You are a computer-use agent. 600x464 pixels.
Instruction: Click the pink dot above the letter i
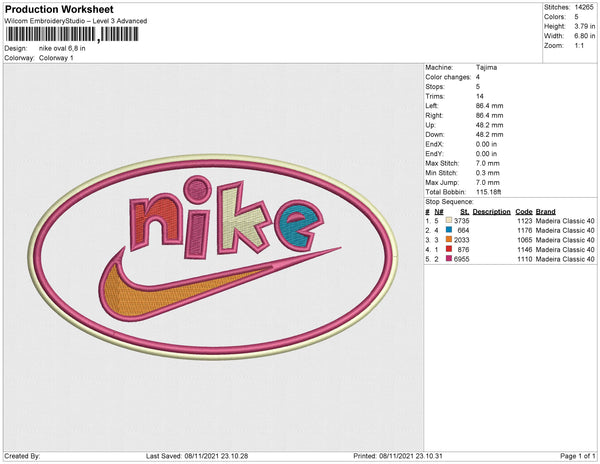[197, 190]
